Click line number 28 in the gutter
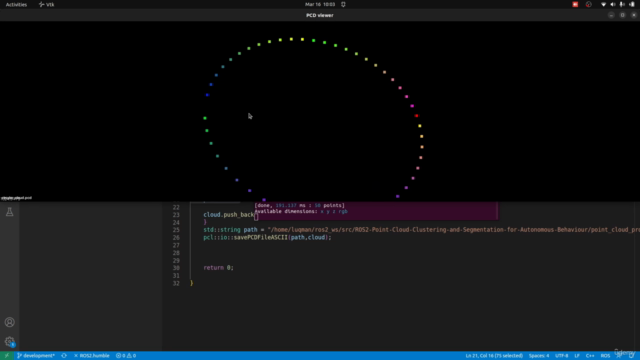Image resolution: width=640 pixels, height=360 pixels. (x=176, y=253)
